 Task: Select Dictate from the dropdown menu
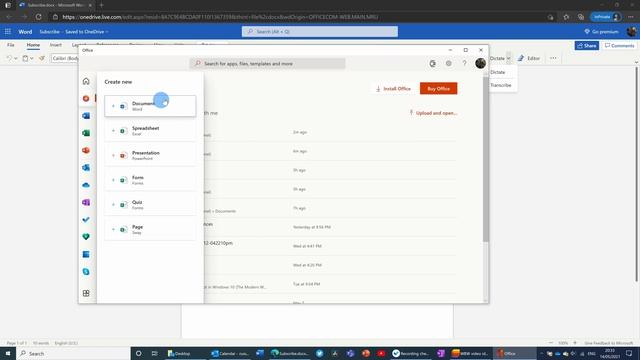click(x=498, y=72)
